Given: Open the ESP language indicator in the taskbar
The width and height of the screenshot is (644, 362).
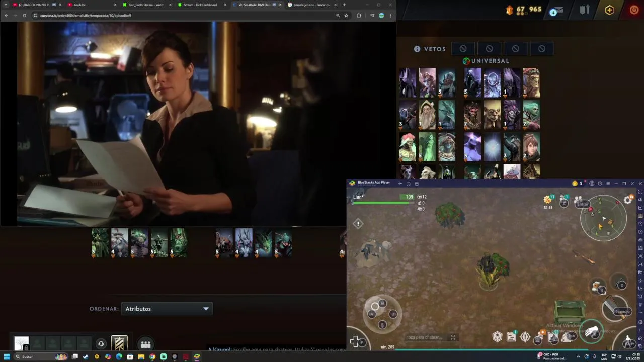Looking at the screenshot, I should pyautogui.click(x=604, y=356).
